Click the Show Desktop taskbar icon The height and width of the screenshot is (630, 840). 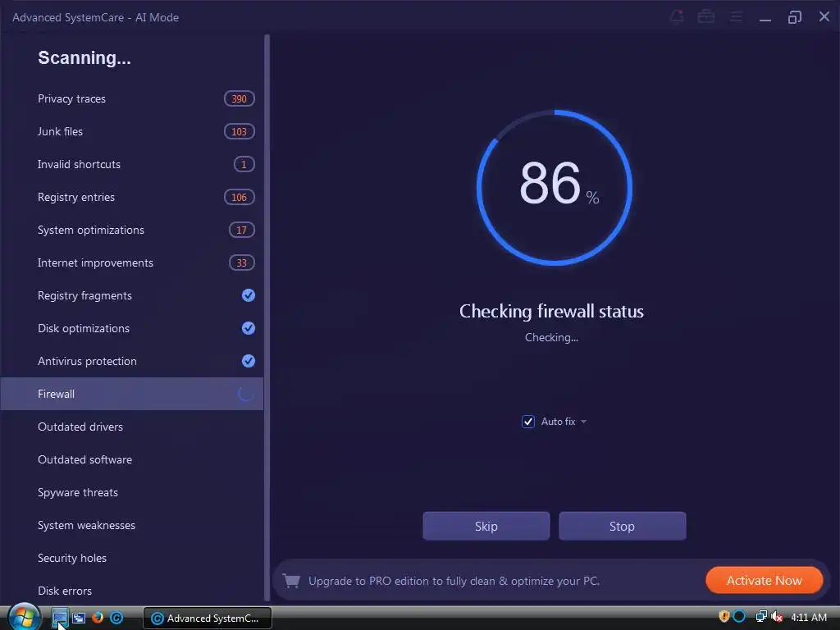coord(59,618)
